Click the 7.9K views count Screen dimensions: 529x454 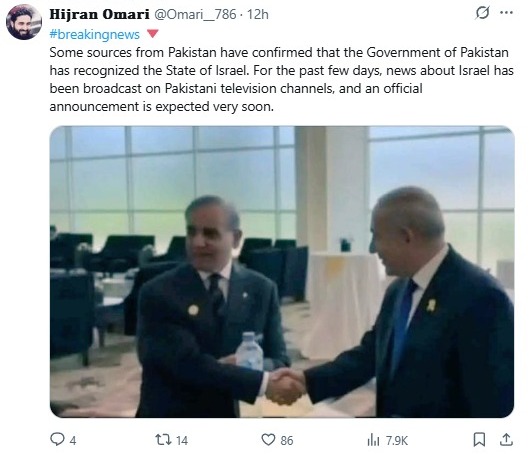click(x=397, y=441)
